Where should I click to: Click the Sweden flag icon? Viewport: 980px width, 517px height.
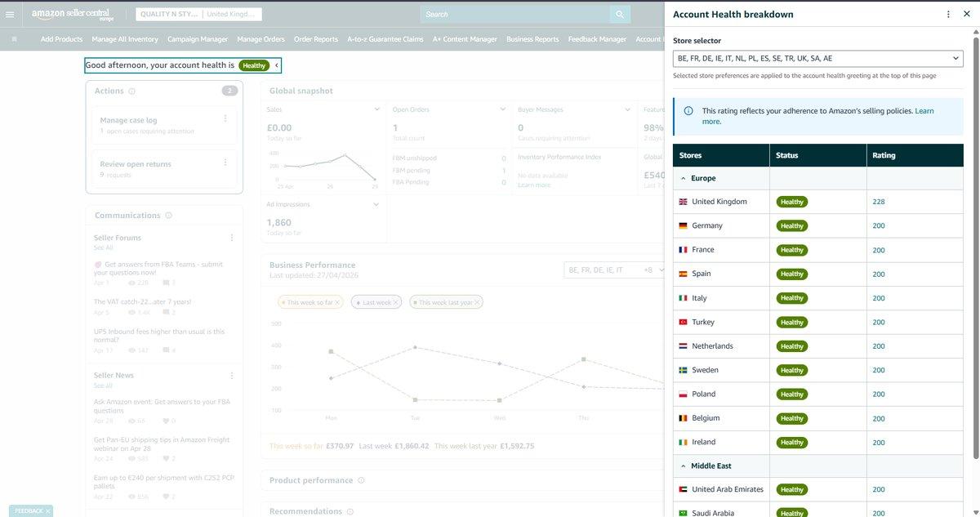point(683,370)
